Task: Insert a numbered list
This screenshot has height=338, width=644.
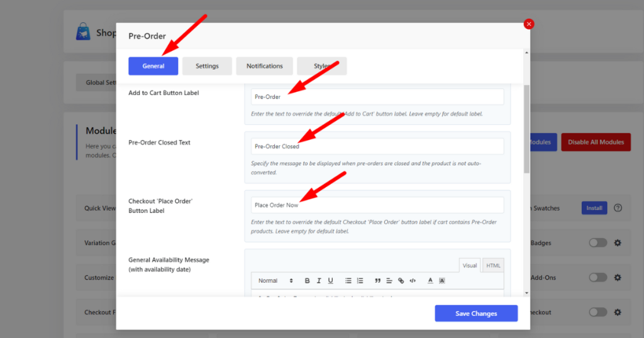Action: pos(360,281)
